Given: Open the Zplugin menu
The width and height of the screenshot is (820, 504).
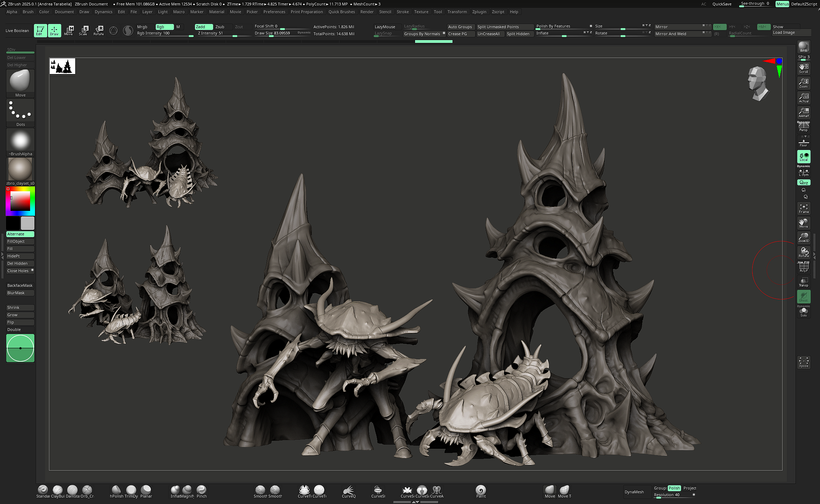Looking at the screenshot, I should point(479,11).
